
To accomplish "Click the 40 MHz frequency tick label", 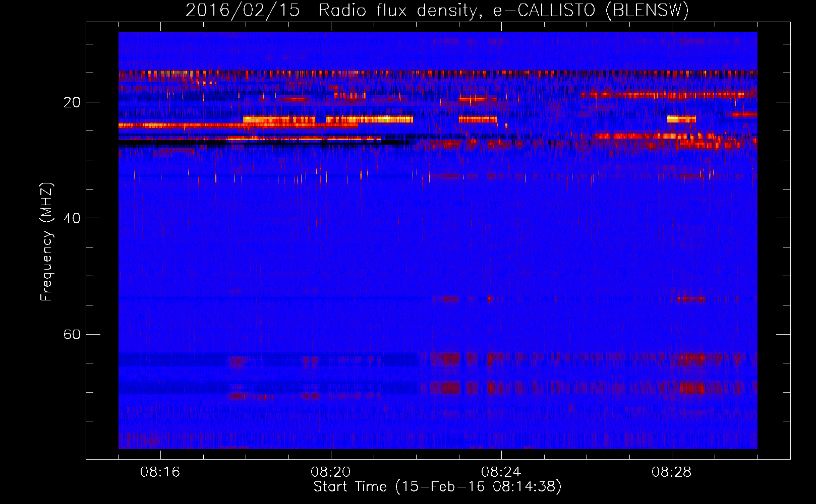I will click(x=72, y=218).
